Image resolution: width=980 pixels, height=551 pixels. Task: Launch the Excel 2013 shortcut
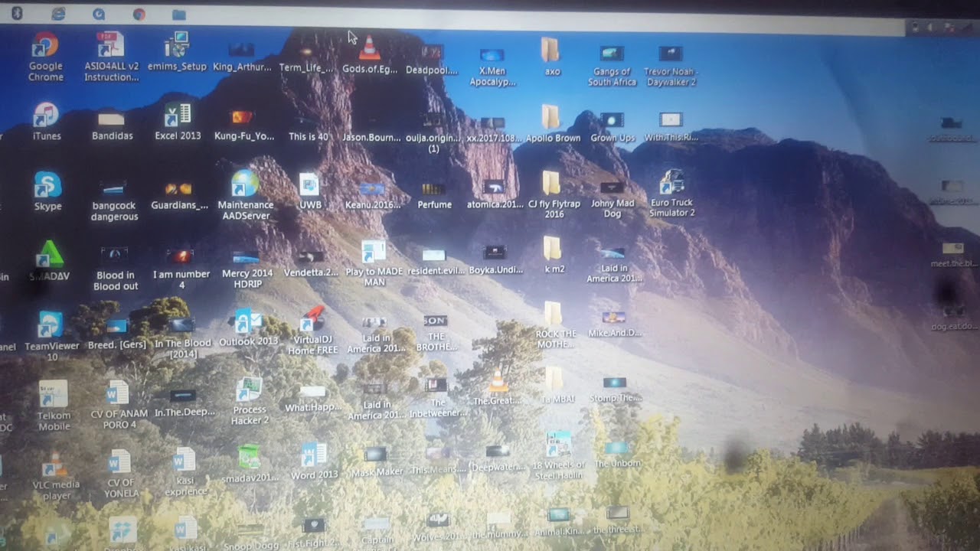[x=178, y=122]
